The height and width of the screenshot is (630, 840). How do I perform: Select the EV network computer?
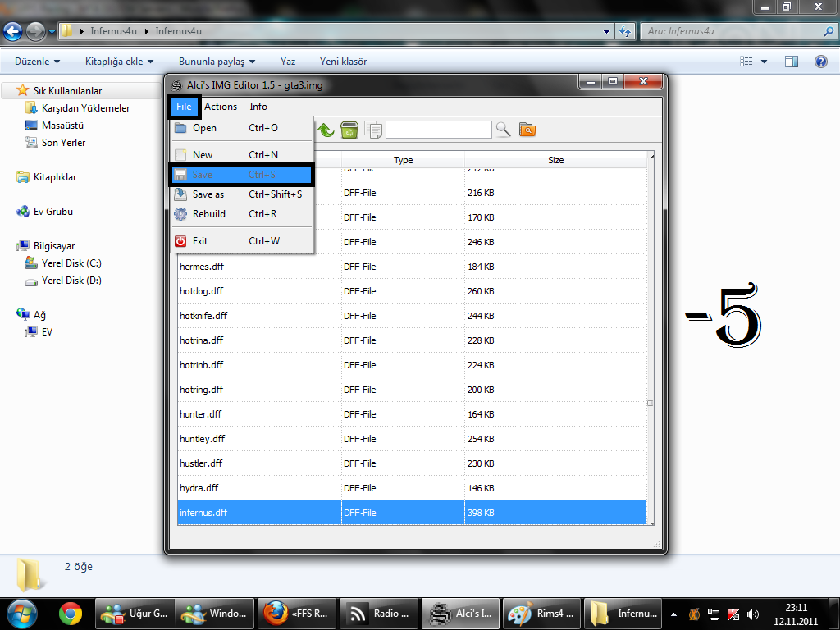(x=47, y=332)
